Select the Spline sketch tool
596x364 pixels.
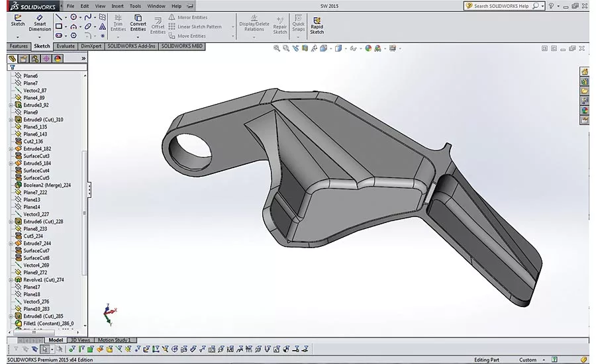(x=88, y=17)
